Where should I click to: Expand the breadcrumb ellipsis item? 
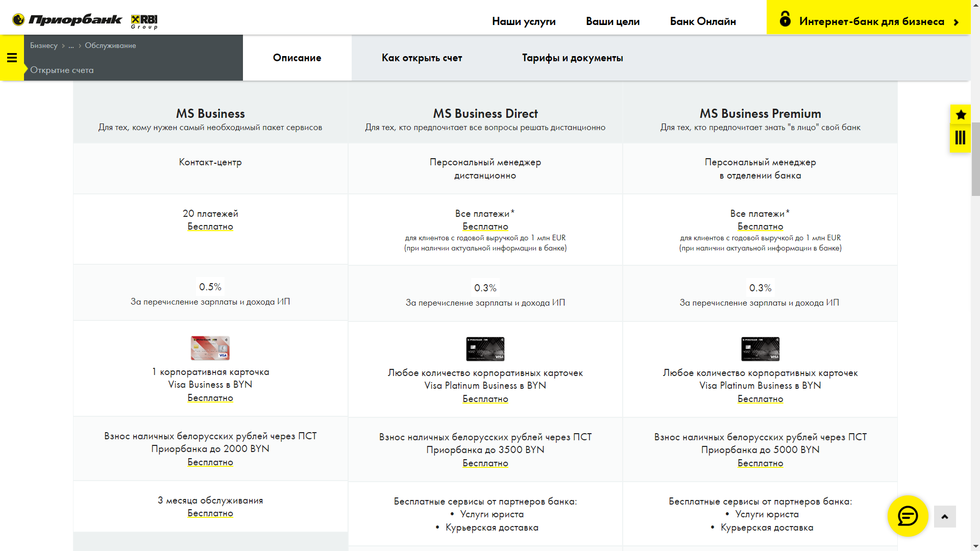(71, 45)
